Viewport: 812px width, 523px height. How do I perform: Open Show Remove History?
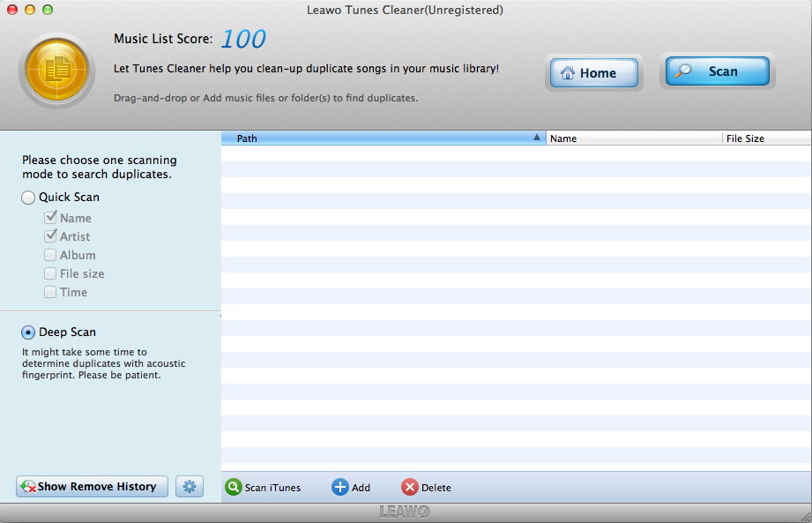pyautogui.click(x=92, y=487)
